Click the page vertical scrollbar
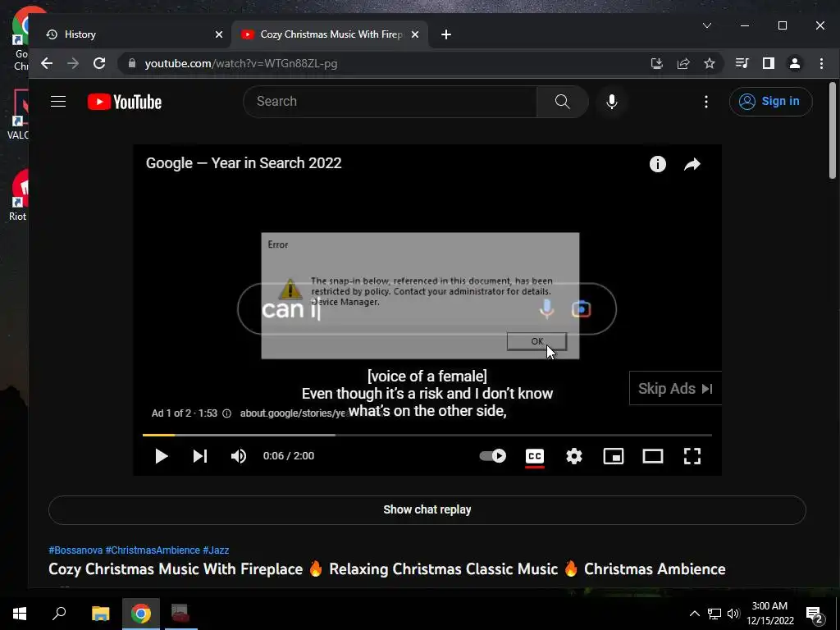Viewport: 840px width, 630px height. click(x=833, y=130)
